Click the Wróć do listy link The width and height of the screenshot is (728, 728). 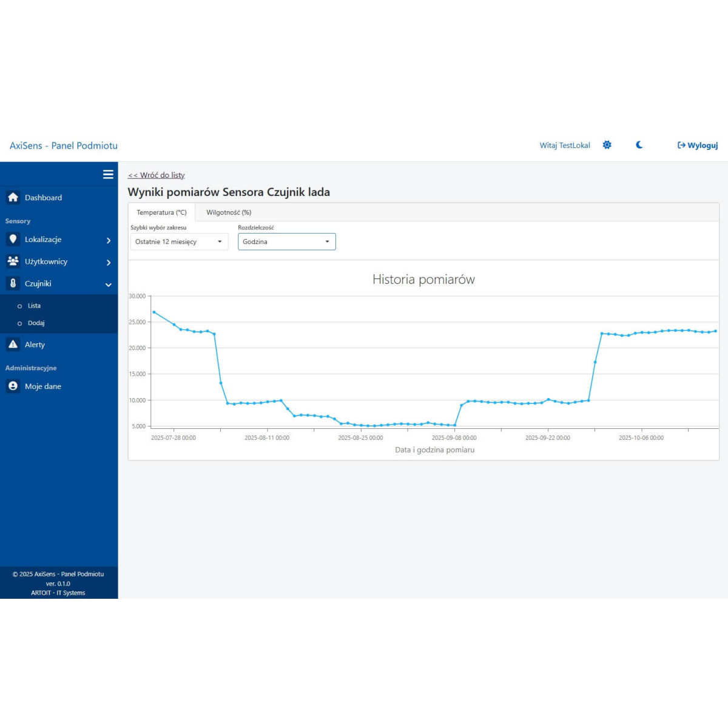pyautogui.click(x=157, y=175)
